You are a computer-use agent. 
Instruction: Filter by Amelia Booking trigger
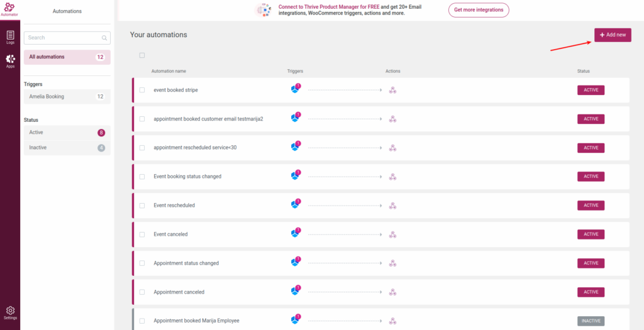point(67,96)
